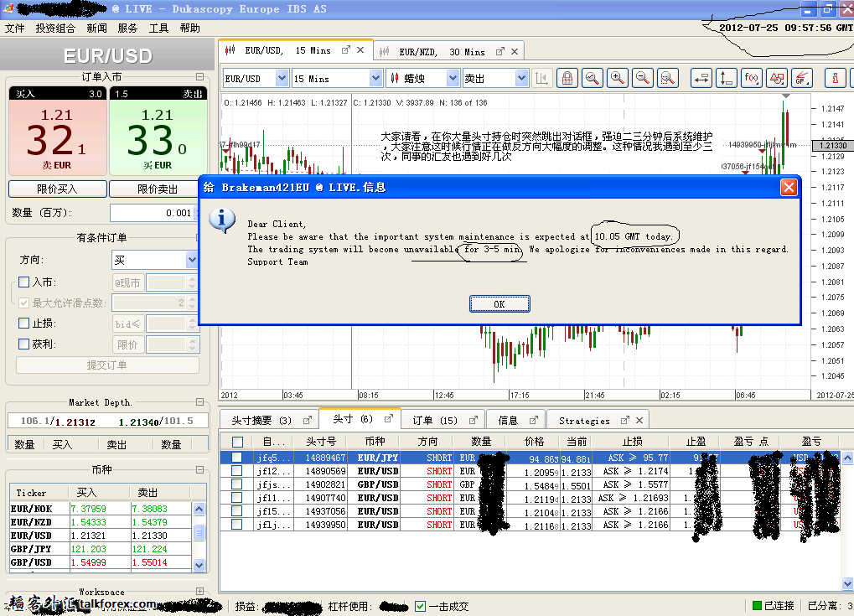Click the horizontal price line tool icon

click(x=701, y=79)
